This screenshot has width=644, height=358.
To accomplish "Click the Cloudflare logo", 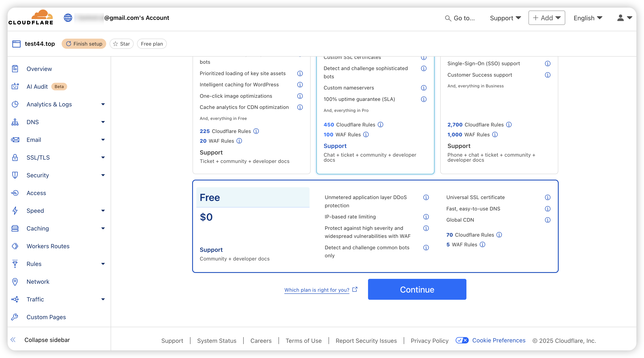I will pyautogui.click(x=31, y=18).
